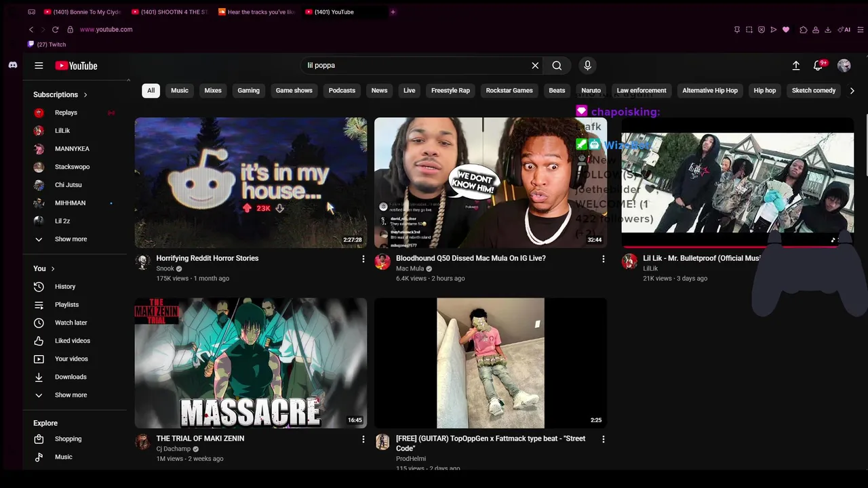Expand the Subscriptions section chevron
Screen dimensions: 868x488
point(85,95)
